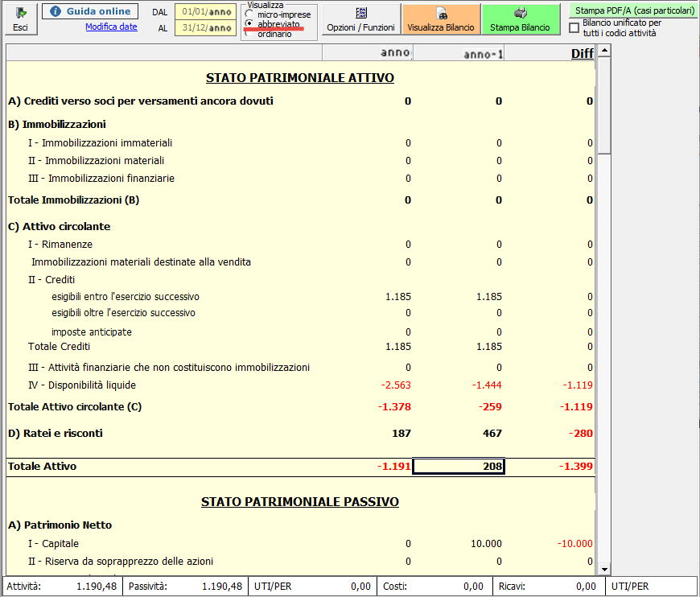Select III - Immobilizzazioni finanziarie row

[300, 179]
